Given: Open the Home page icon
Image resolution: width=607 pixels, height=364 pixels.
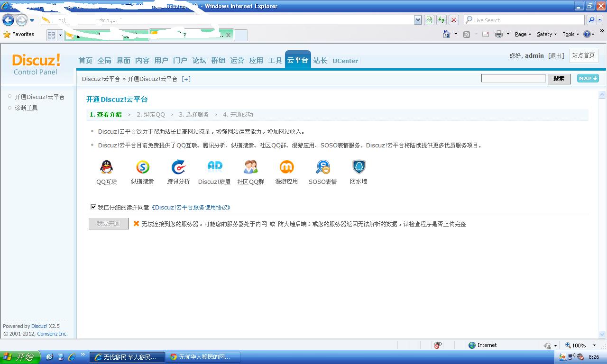Looking at the screenshot, I should point(446,34).
